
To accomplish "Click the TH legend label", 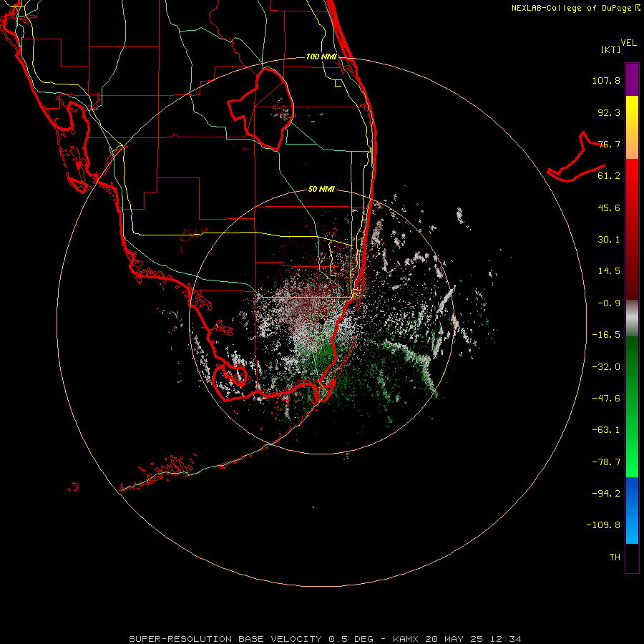I will pos(615,557).
